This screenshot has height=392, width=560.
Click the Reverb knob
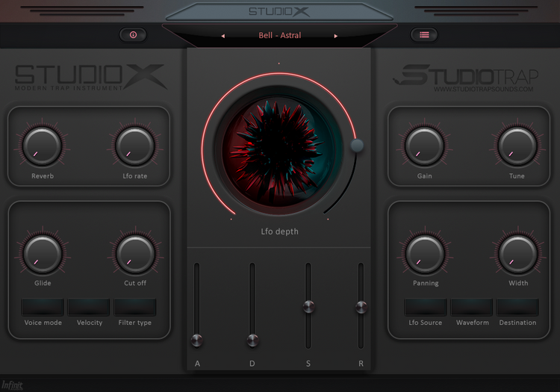43,145
